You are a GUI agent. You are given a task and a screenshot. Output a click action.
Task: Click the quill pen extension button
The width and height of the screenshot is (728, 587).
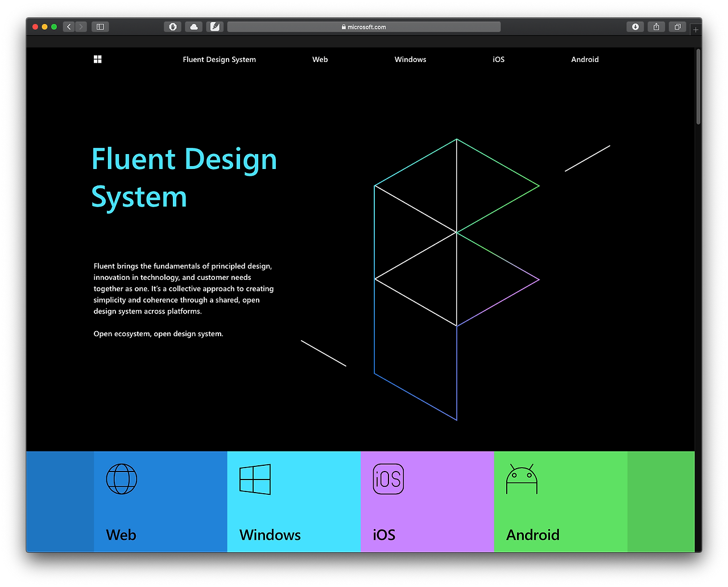215,27
